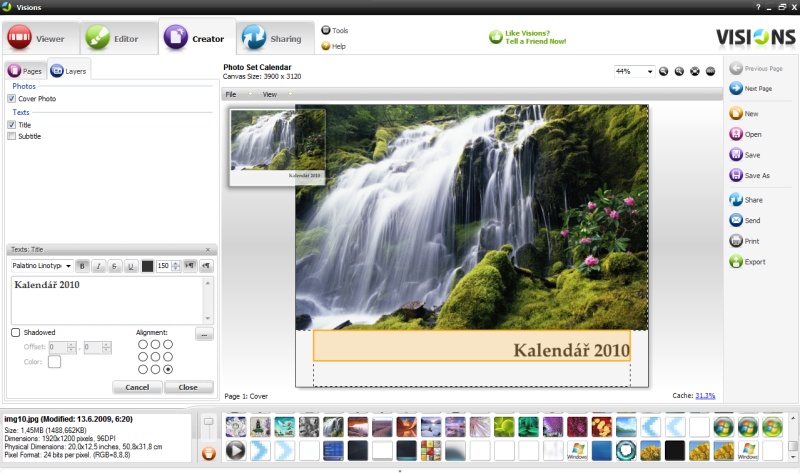Viewport: 800px width, 473px height.
Task: Save the project
Action: [745, 155]
